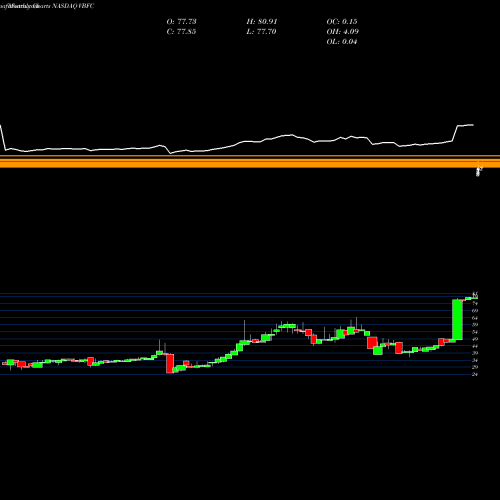Select the high value H: 80.91
The width and height of the screenshot is (500, 500).
point(262,22)
